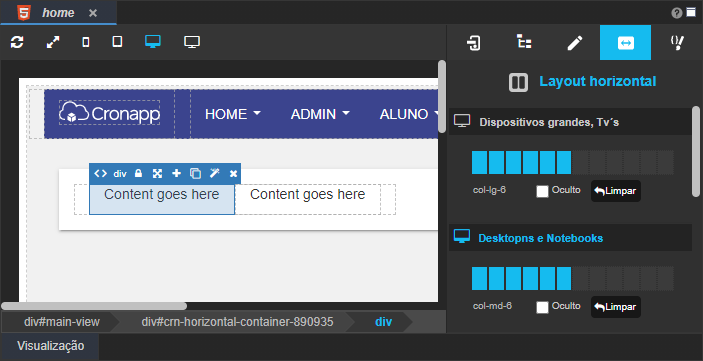Click the magic wand icon on div toolbar
This screenshot has height=361, width=703.
coord(215,173)
